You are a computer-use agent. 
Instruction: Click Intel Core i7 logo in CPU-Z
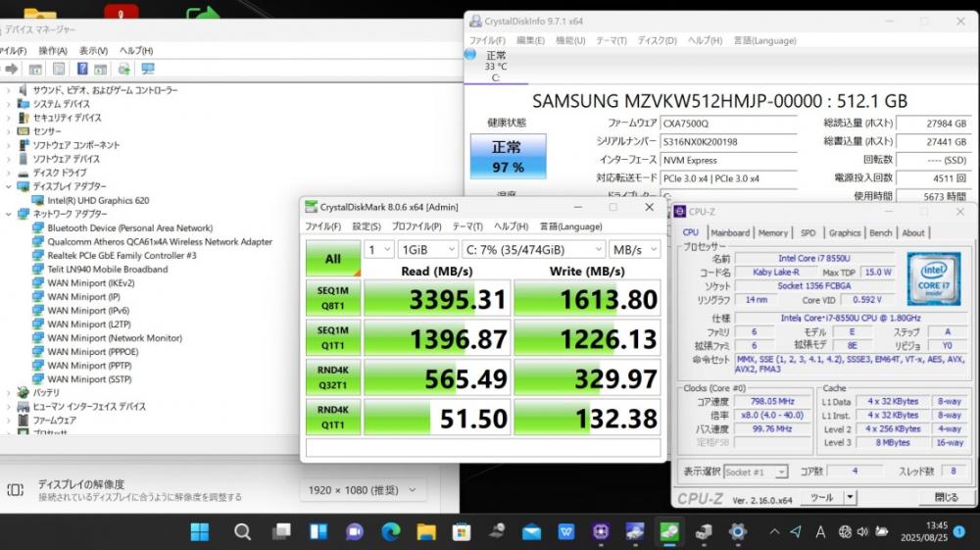coord(934,278)
